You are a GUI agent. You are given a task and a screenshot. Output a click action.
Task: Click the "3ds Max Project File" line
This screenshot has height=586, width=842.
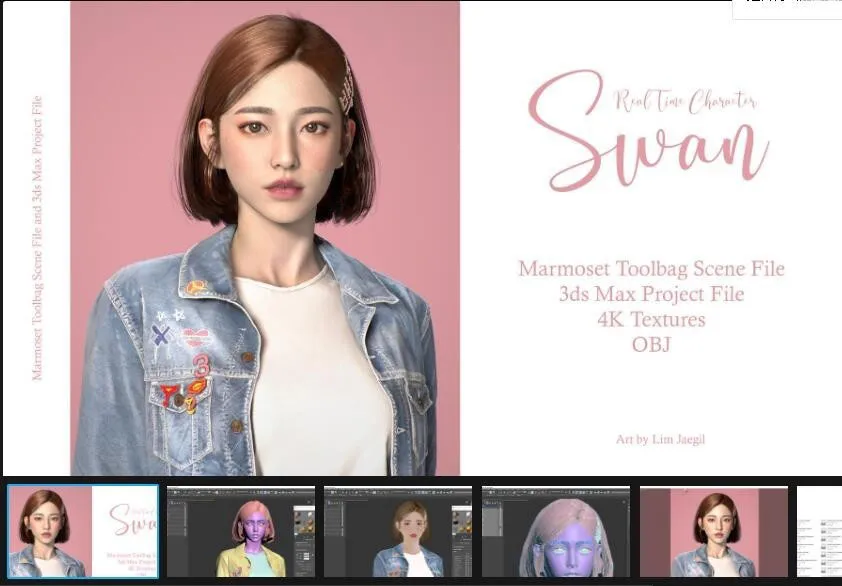pos(651,295)
